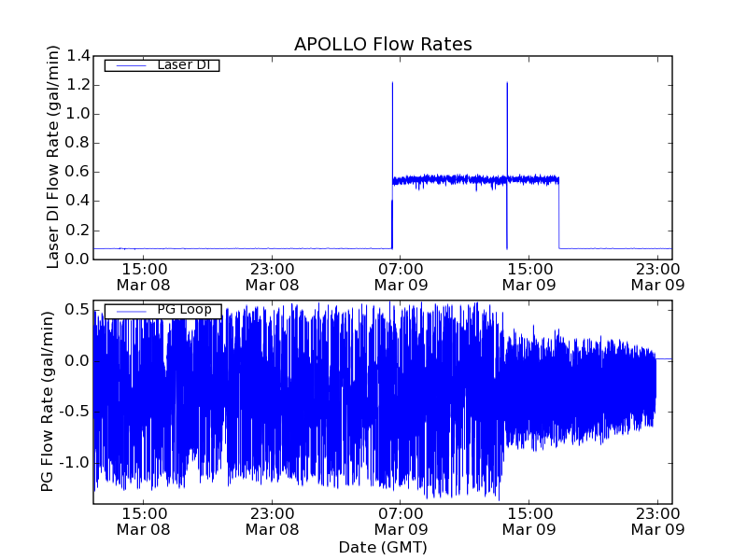The image size is (747, 560).
Task: Click the top chart's '23:00 Mar 09' label
Action: [658, 277]
